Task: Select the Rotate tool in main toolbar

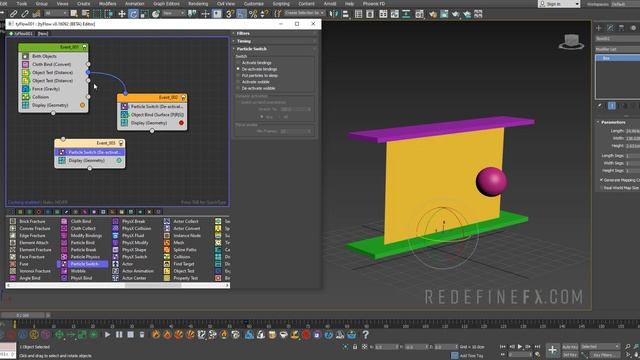Action: coord(133,14)
